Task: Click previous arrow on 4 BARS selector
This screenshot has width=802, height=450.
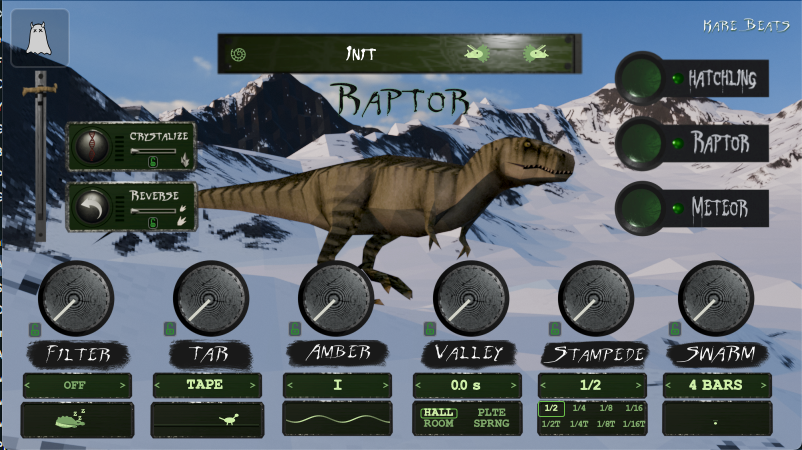Action: click(668, 385)
